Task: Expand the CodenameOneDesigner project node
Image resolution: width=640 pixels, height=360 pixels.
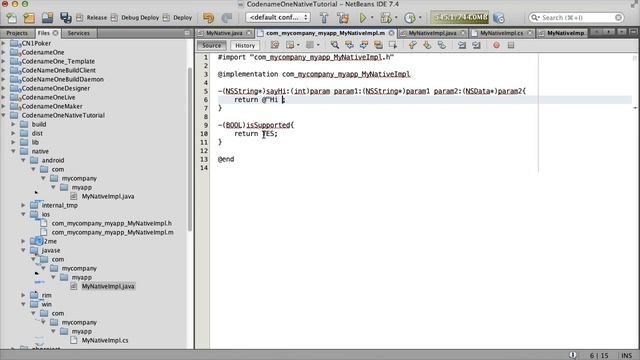Action: pos(4,88)
